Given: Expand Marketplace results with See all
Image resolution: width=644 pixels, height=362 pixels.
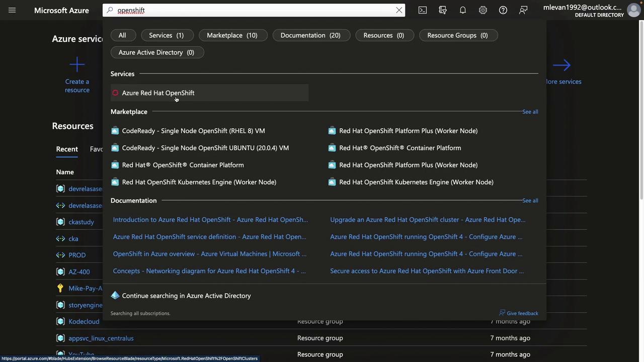Looking at the screenshot, I should 530,112.
